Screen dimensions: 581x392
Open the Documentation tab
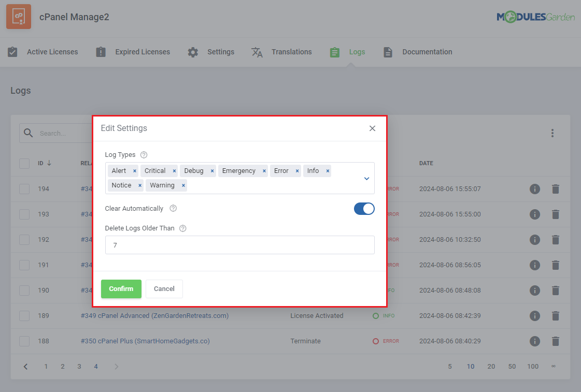418,52
